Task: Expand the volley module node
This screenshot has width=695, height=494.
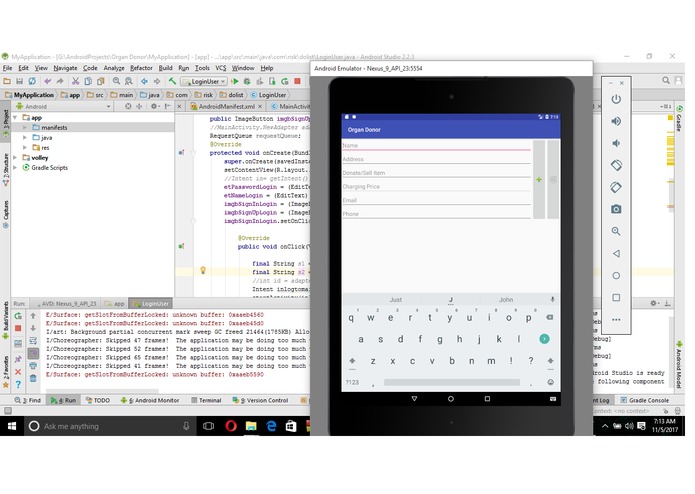Action: pos(16,158)
